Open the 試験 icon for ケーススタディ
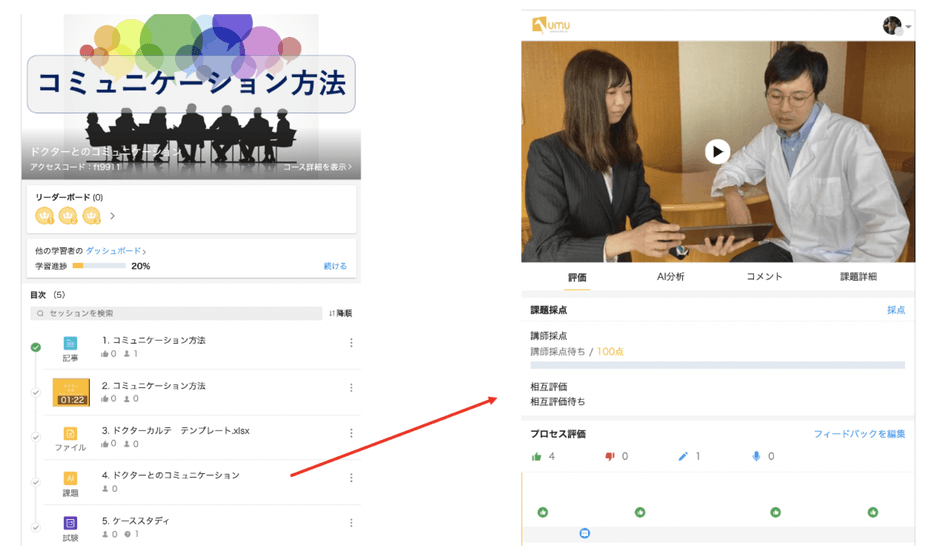The height and width of the screenshot is (557, 940). coord(70,523)
